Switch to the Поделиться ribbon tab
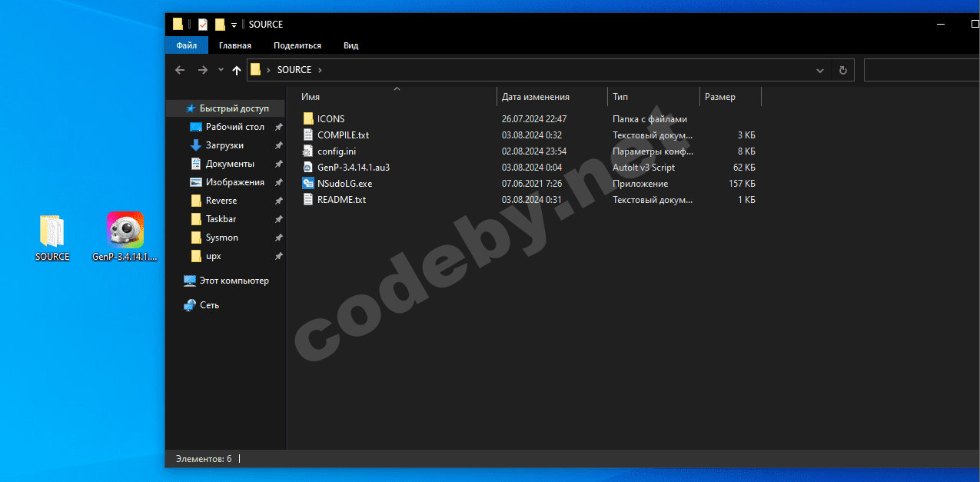Viewport: 980px width, 482px height. tap(297, 45)
